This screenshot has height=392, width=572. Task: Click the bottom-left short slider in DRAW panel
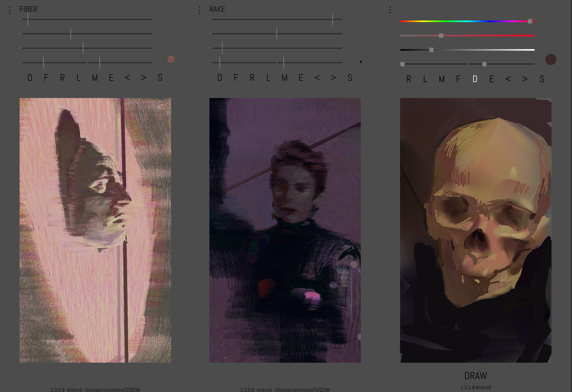click(x=433, y=64)
